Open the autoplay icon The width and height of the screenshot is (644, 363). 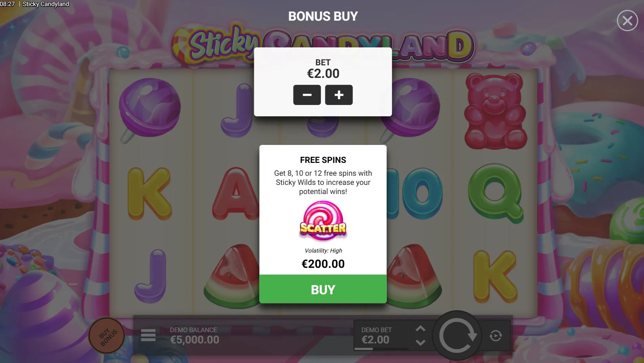(496, 336)
